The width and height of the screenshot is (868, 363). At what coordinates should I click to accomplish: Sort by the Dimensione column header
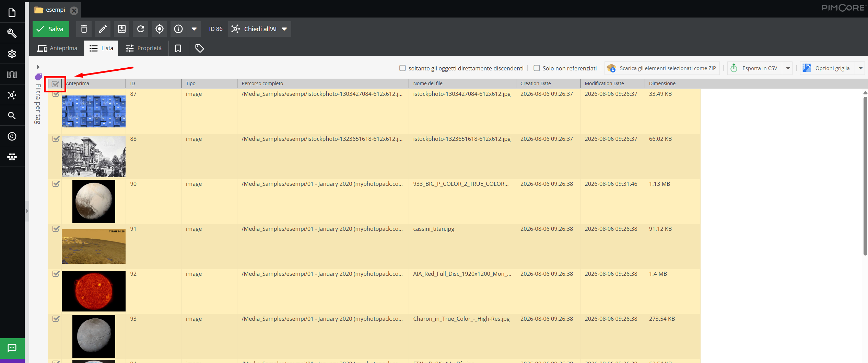[x=672, y=83]
